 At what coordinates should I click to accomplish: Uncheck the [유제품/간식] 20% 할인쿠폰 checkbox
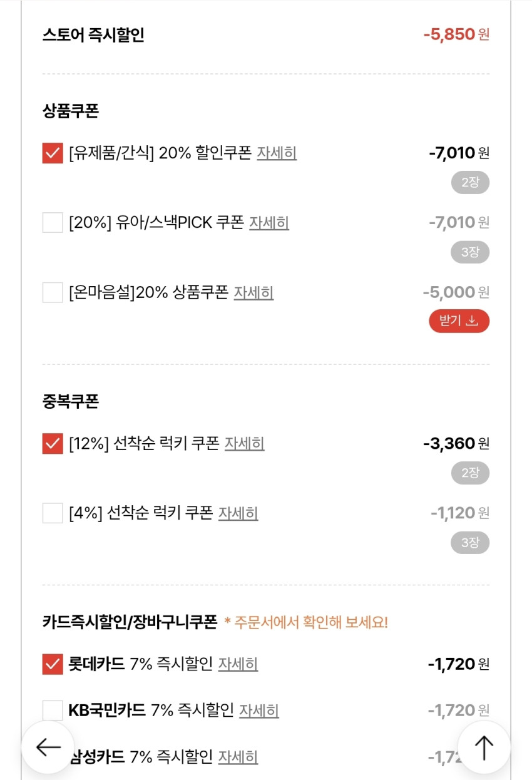pyautogui.click(x=53, y=153)
